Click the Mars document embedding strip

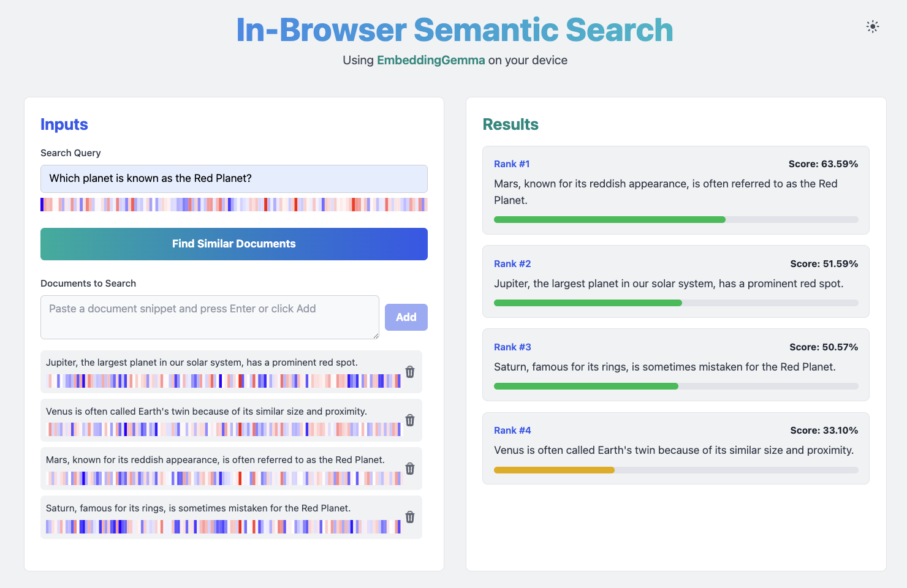(x=223, y=478)
